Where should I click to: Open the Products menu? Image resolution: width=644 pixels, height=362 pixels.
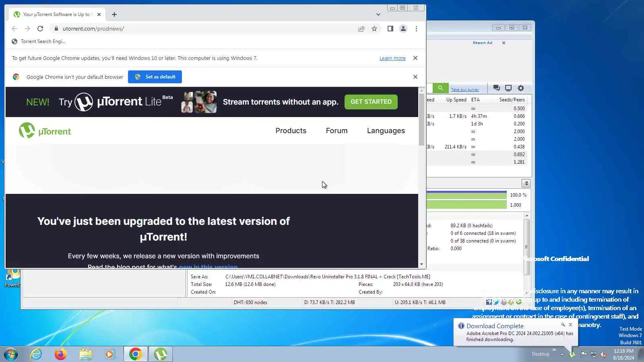(291, 131)
